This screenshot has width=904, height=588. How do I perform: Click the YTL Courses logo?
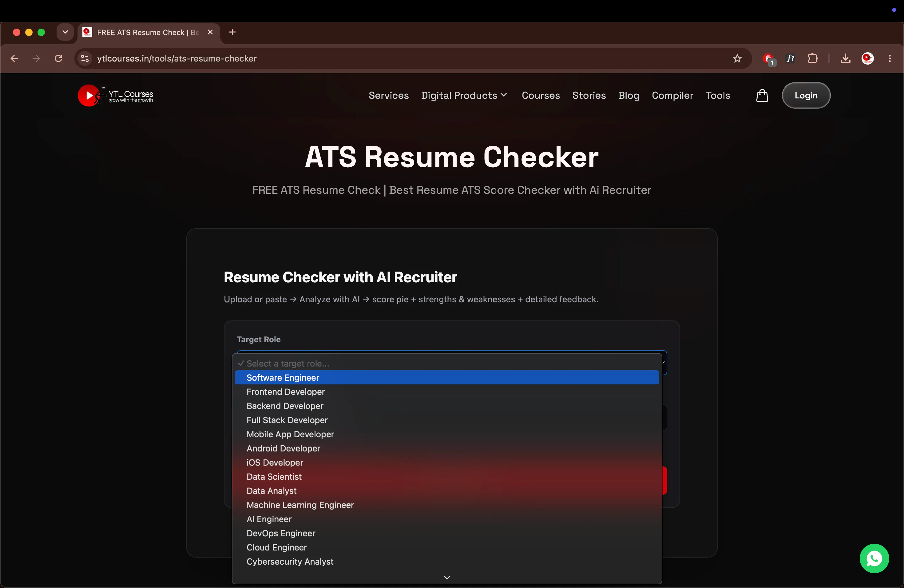116,96
